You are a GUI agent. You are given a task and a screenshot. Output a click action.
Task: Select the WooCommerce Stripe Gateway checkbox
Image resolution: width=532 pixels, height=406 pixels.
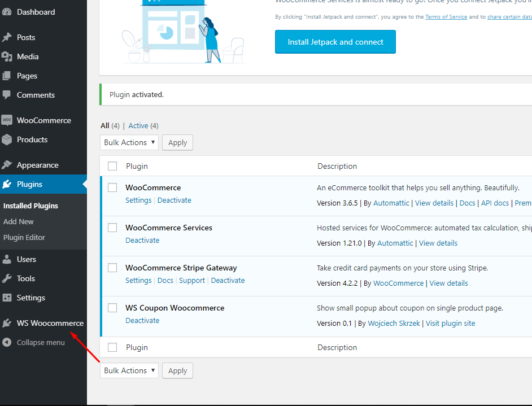pos(112,268)
